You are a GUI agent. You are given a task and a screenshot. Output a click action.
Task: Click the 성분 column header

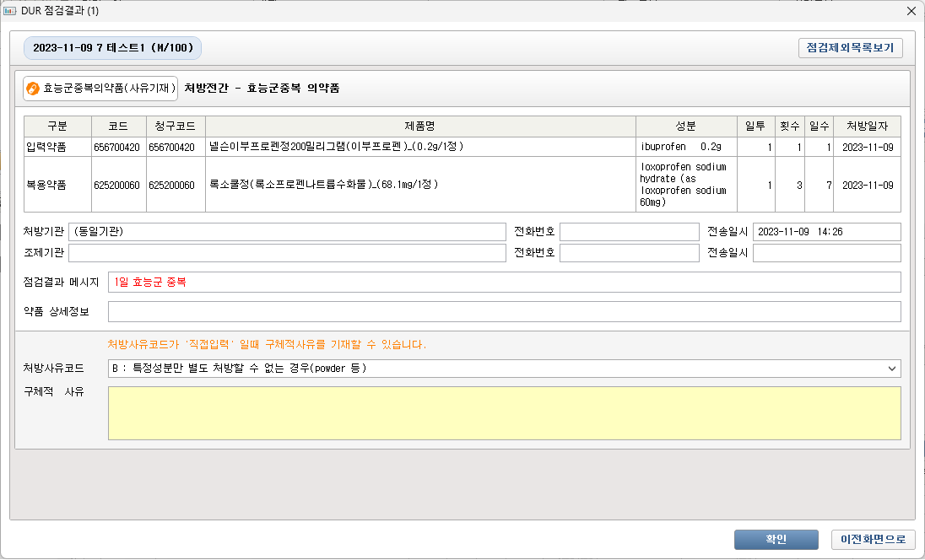click(x=685, y=126)
